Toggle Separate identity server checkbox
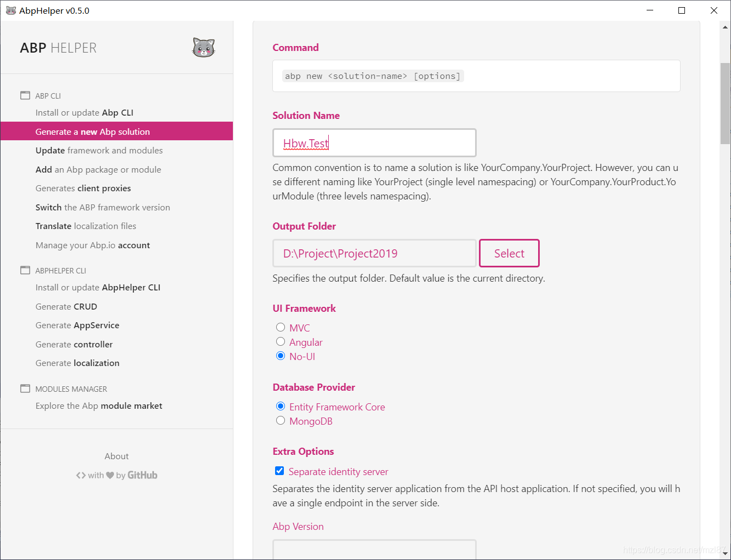 pos(279,471)
